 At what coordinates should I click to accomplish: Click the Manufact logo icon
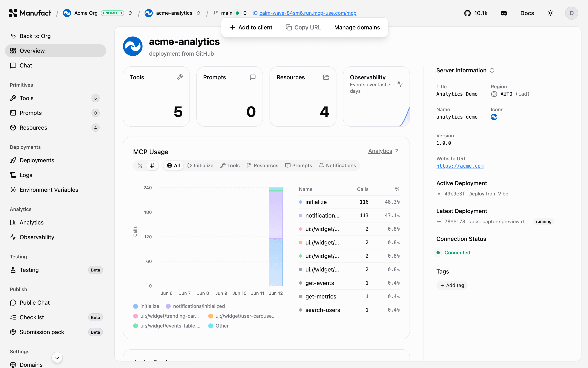(x=13, y=13)
